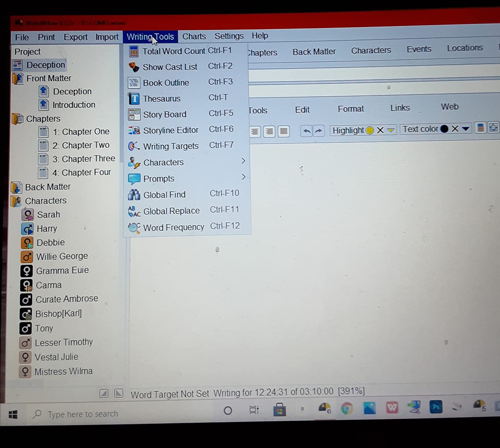The height and width of the screenshot is (448, 500).
Task: Expand the Characters submenu arrow
Action: (243, 161)
